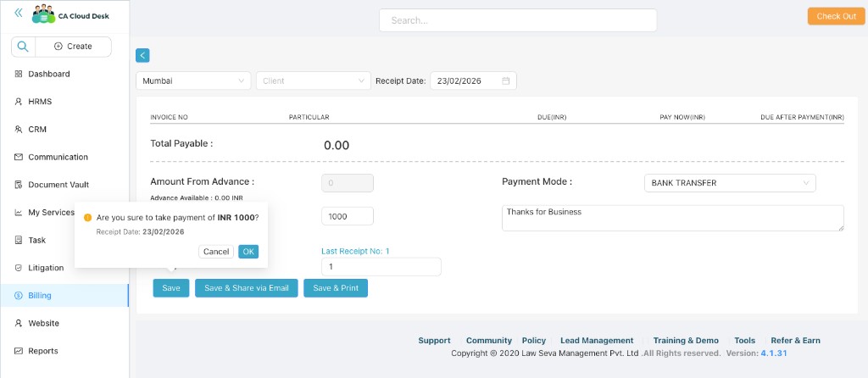Click the Create button in sidebar
The height and width of the screenshot is (378, 868).
tap(73, 47)
